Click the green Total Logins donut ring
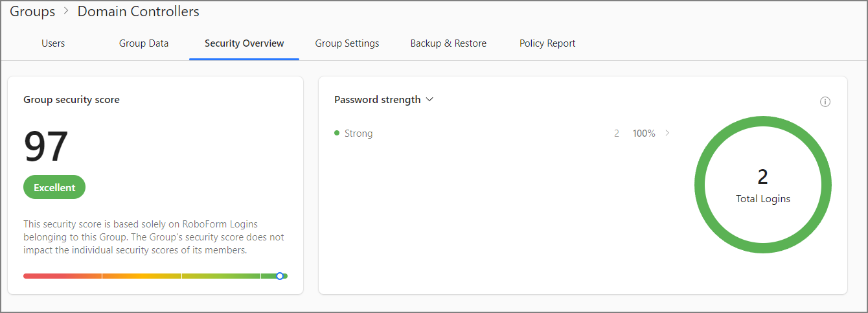The height and width of the screenshot is (313, 868). tap(763, 122)
